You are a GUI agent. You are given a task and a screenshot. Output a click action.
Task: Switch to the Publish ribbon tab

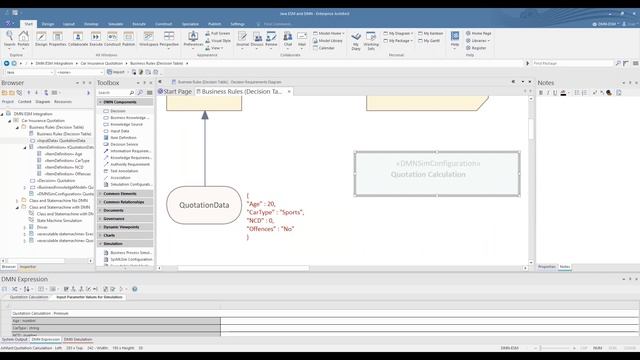click(x=214, y=24)
